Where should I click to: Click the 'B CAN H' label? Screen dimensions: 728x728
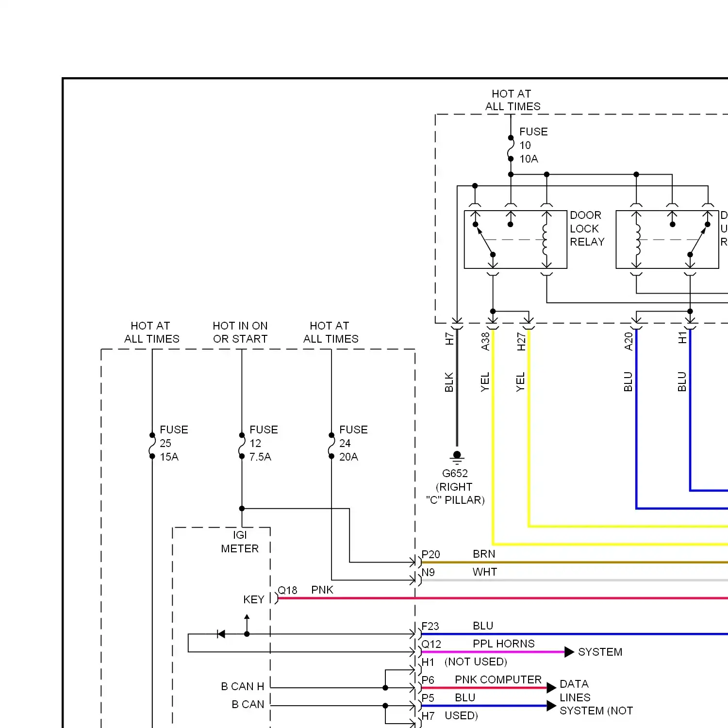(243, 686)
